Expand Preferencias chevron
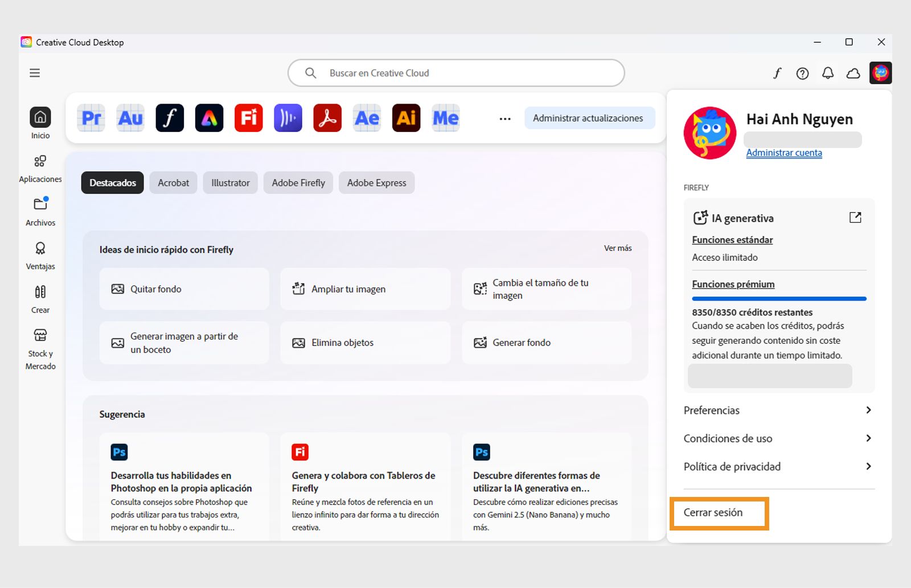Viewport: 911px width, 588px height. click(x=868, y=410)
